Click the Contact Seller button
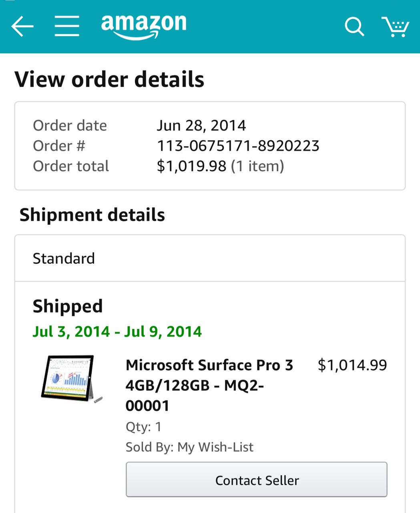 click(257, 480)
